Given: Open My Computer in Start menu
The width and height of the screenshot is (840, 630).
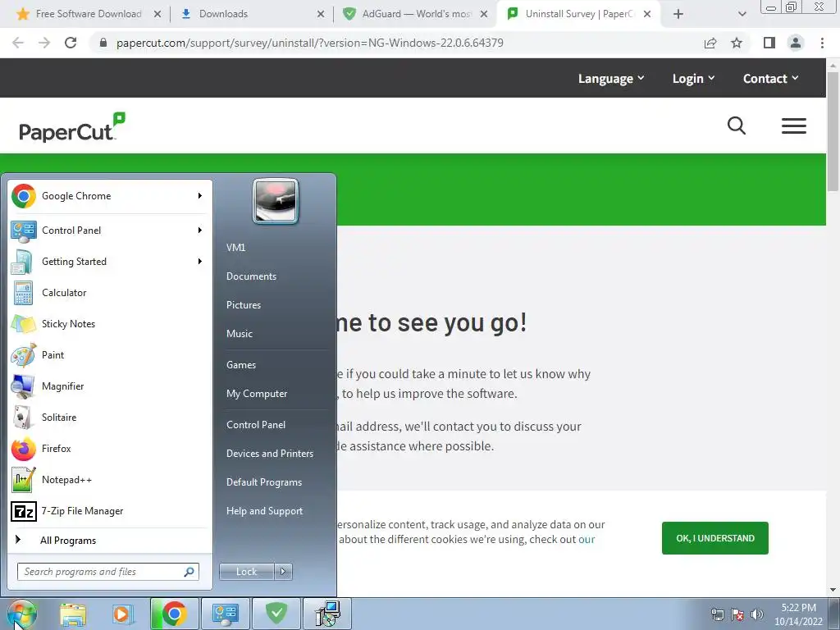Looking at the screenshot, I should click(x=257, y=394).
